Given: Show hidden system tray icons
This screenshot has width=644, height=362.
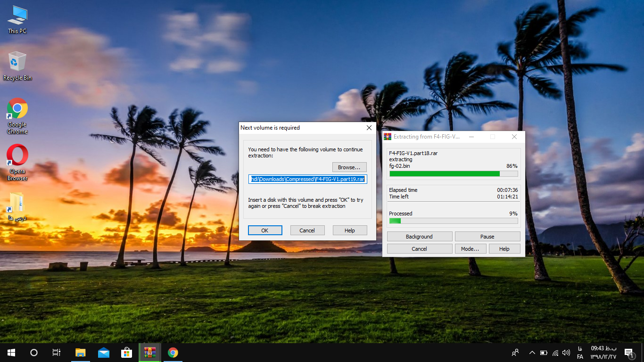Looking at the screenshot, I should [x=532, y=353].
